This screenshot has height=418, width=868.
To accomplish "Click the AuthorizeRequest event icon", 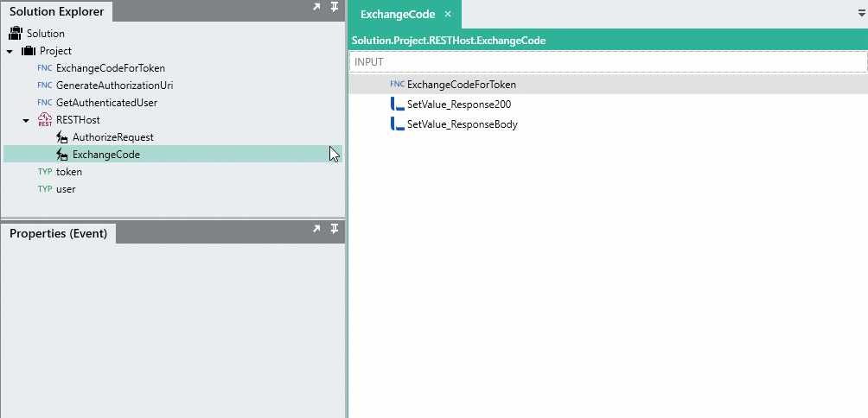I will (61, 137).
